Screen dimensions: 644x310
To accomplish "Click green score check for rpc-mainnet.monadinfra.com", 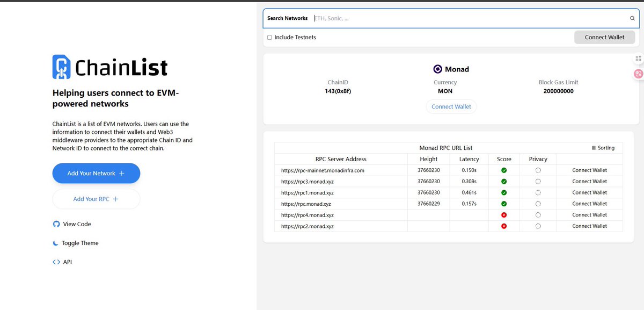I will 504,170.
